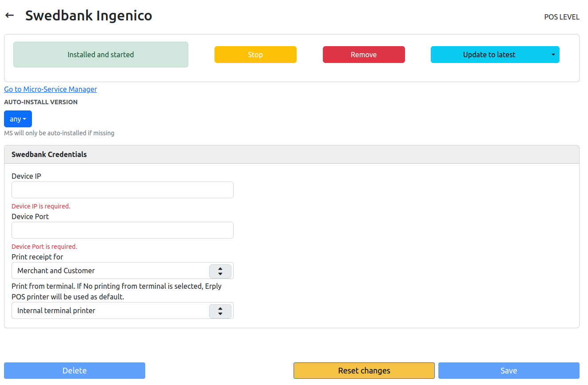This screenshot has width=588, height=385.
Task: Click Update to latest button
Action: [x=489, y=55]
